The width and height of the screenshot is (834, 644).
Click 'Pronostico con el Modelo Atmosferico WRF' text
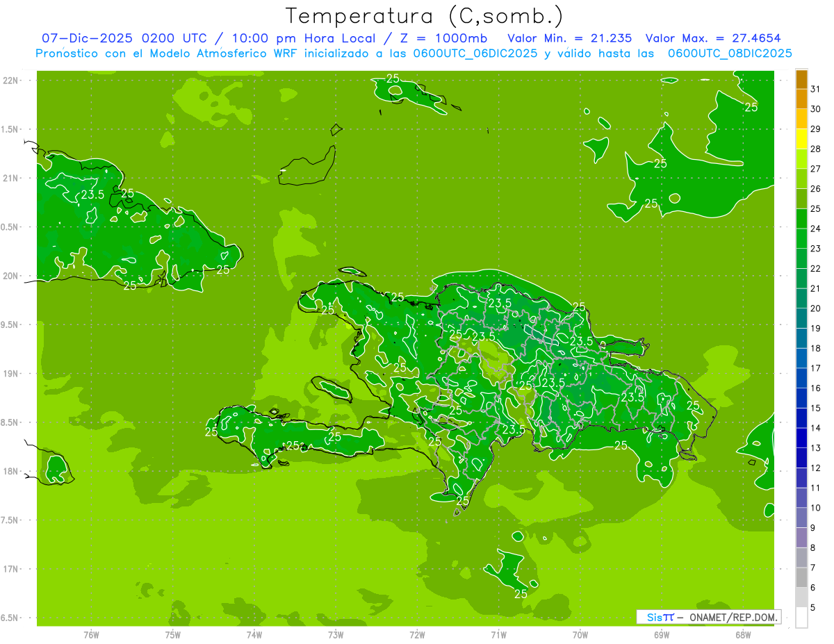(x=168, y=53)
